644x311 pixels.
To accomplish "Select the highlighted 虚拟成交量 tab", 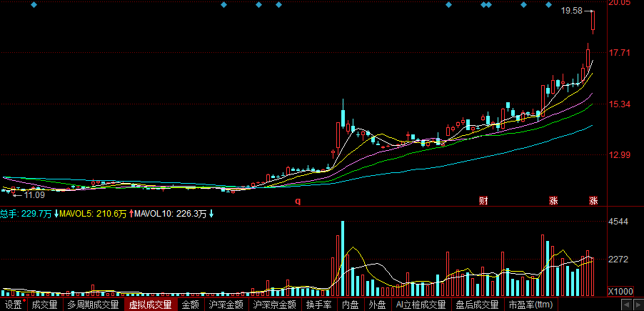I will point(150,305).
